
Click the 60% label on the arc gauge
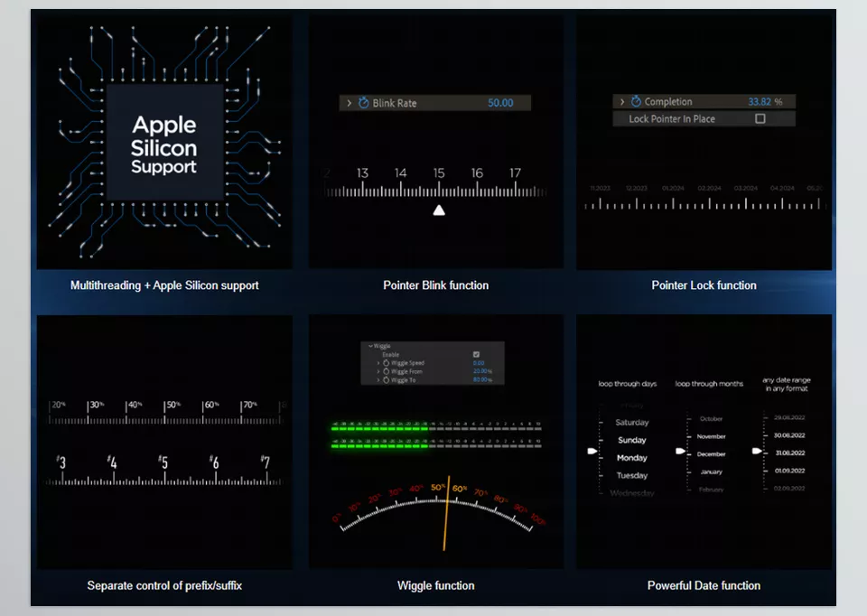tap(460, 489)
